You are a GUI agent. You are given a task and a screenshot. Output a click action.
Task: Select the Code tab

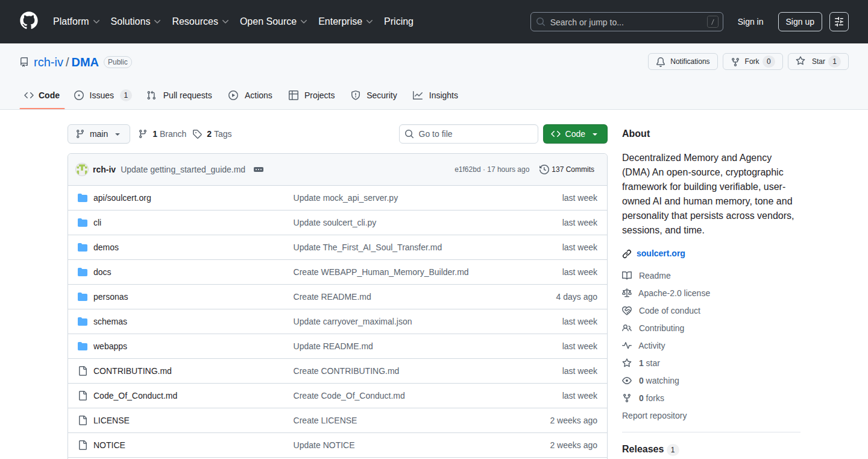click(42, 95)
